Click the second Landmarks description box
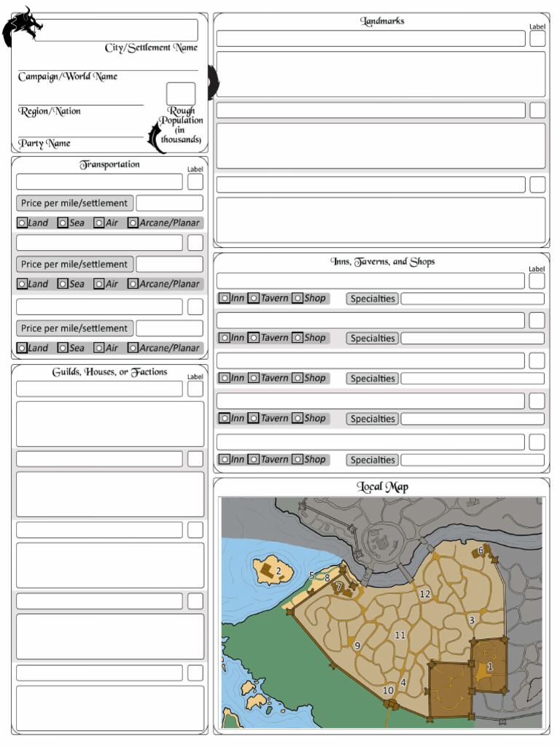The height and width of the screenshot is (747, 560). (x=381, y=146)
